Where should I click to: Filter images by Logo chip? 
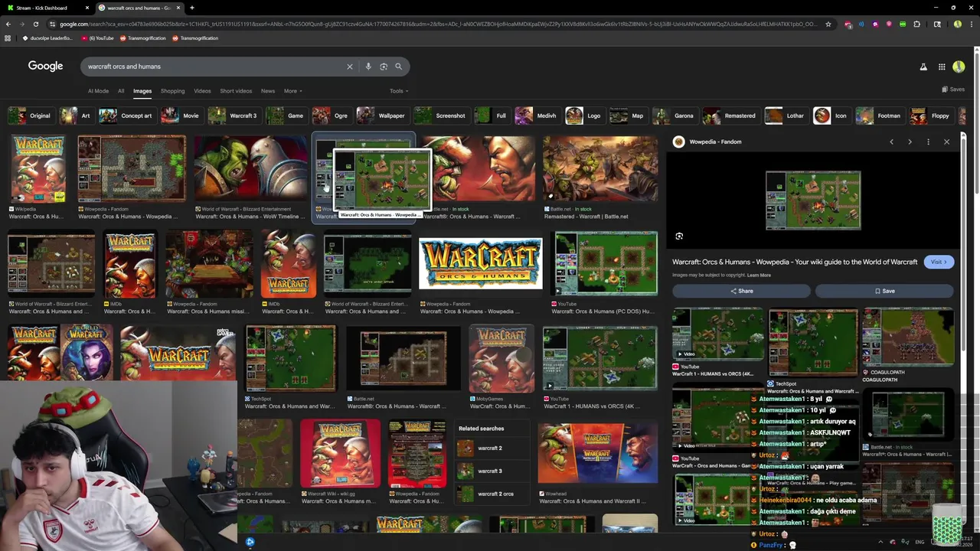(x=584, y=116)
